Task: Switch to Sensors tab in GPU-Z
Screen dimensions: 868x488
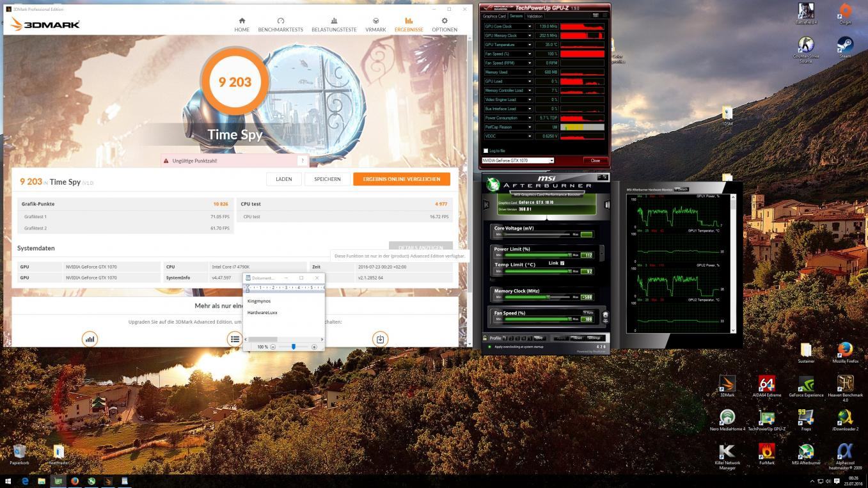Action: [516, 16]
